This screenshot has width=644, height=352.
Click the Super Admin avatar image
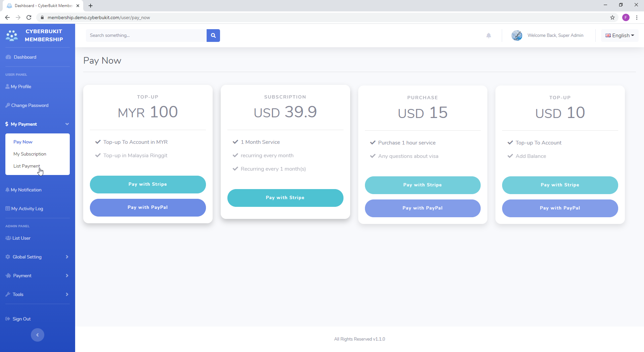tap(517, 36)
